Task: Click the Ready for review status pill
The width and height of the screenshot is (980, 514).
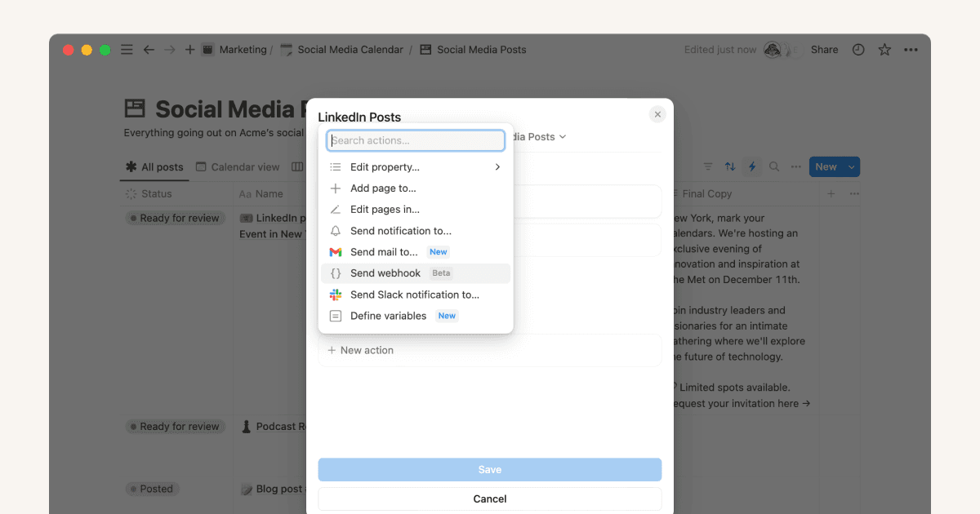Action: click(174, 217)
